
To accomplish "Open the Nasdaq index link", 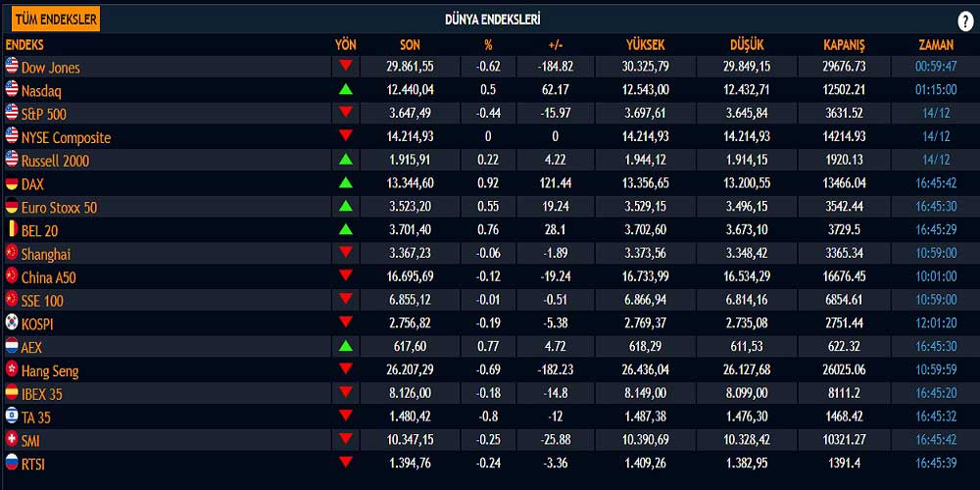I will pos(41,91).
